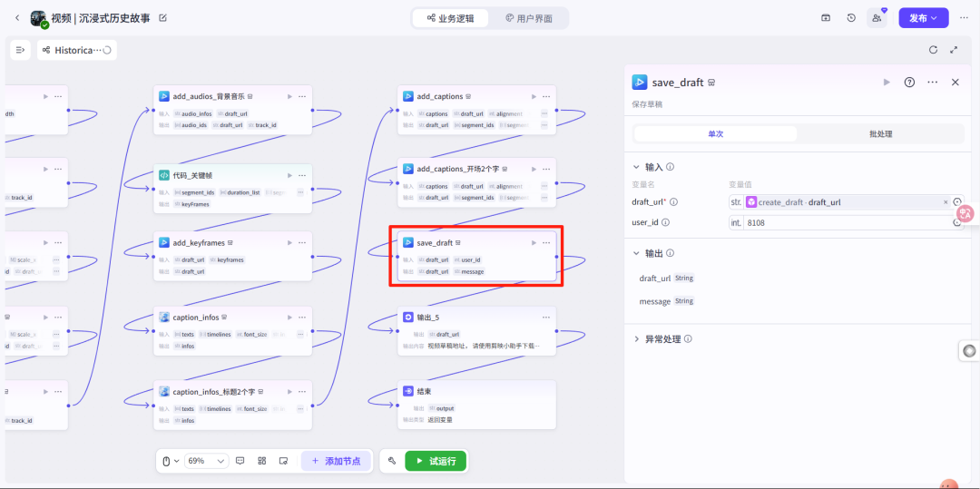Select the 输出_5 node title
This screenshot has height=489, width=980.
428,318
